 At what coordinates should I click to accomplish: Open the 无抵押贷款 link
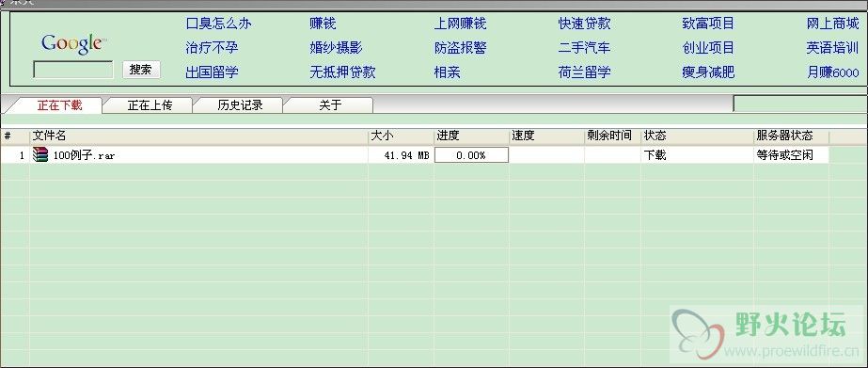pyautogui.click(x=342, y=72)
